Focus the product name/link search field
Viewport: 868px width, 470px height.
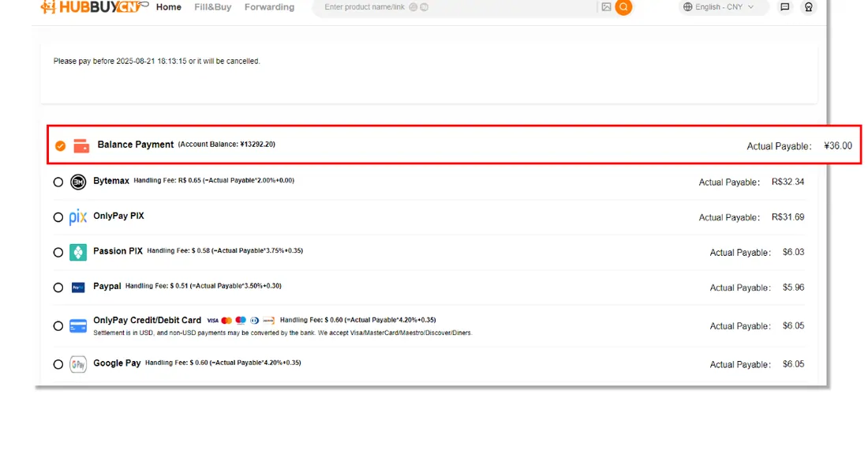tap(454, 7)
